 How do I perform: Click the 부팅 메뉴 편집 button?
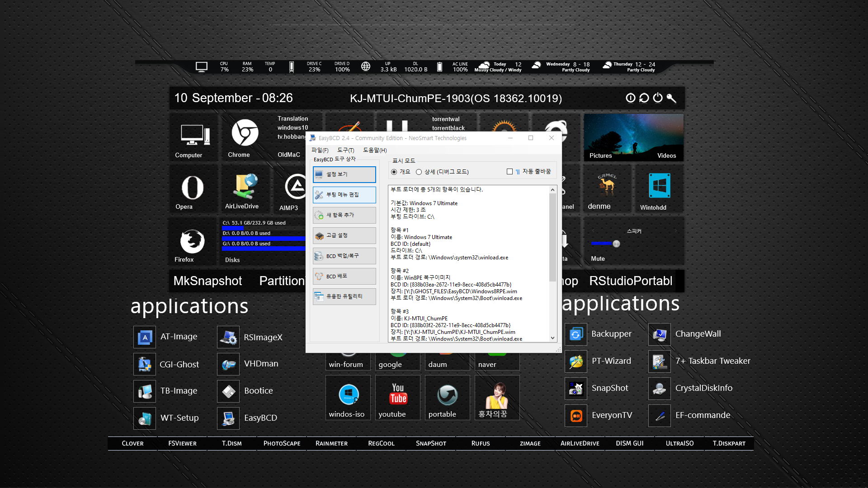[344, 195]
